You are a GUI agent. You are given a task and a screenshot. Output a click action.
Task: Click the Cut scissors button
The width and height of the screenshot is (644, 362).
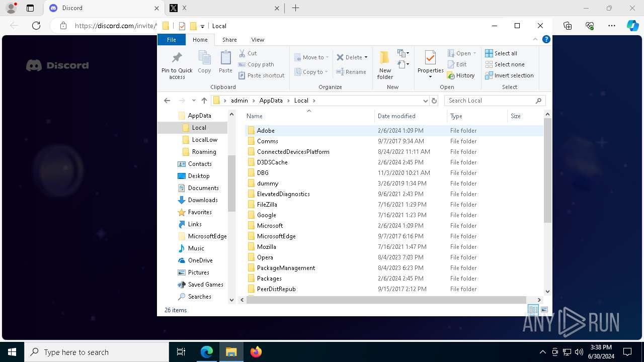(248, 53)
